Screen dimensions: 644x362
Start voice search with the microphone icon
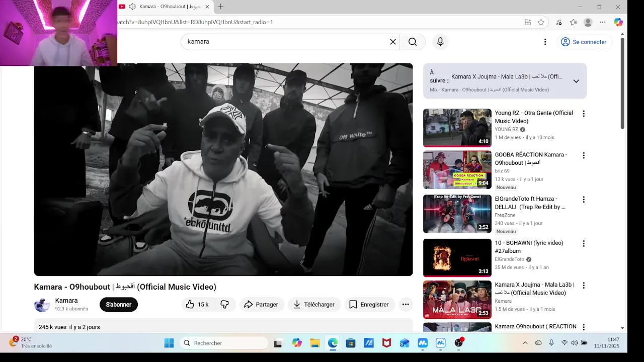[440, 42]
